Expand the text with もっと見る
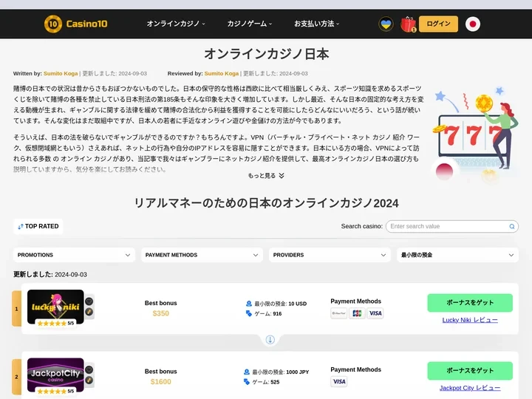Image resolution: width=532 pixels, height=399 pixels. tap(266, 175)
